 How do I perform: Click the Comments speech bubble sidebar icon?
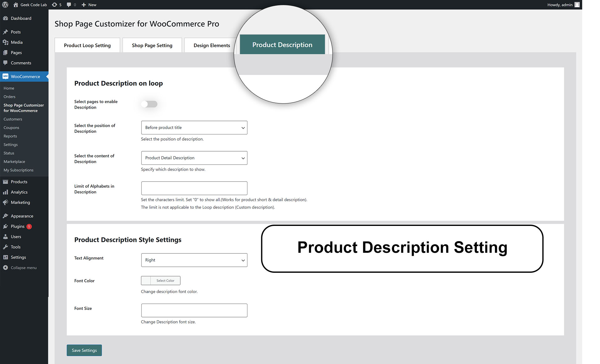(5, 63)
